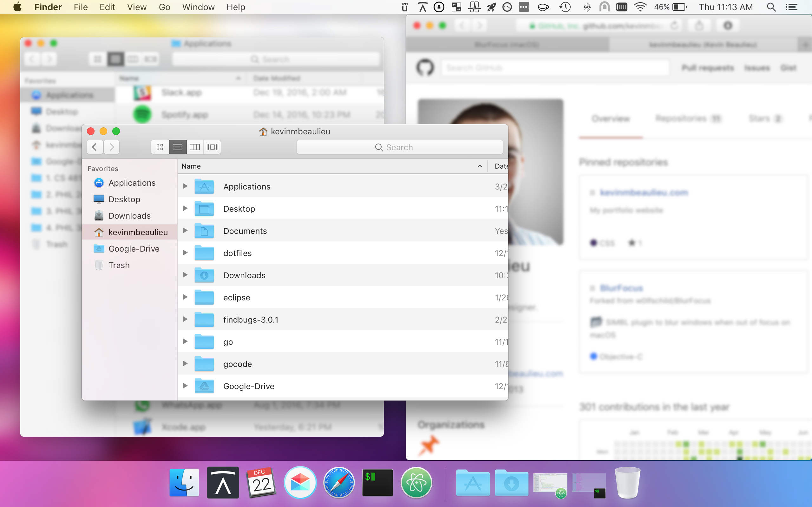Open the Go menu in menu bar

164,7
